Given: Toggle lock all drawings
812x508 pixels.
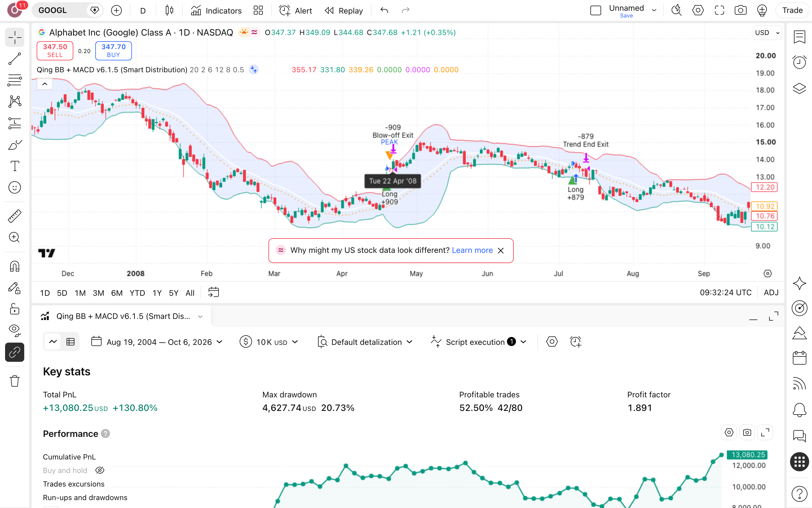Looking at the screenshot, I should pyautogui.click(x=14, y=309).
